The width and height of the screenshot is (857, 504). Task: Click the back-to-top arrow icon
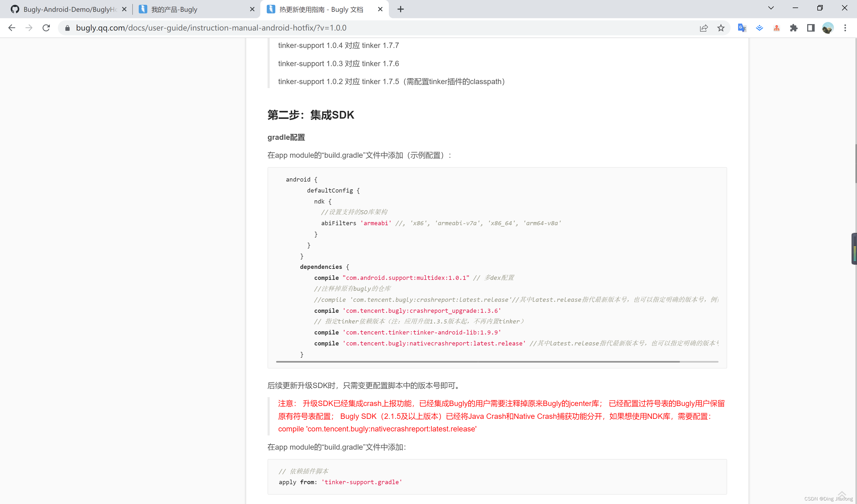click(x=842, y=494)
